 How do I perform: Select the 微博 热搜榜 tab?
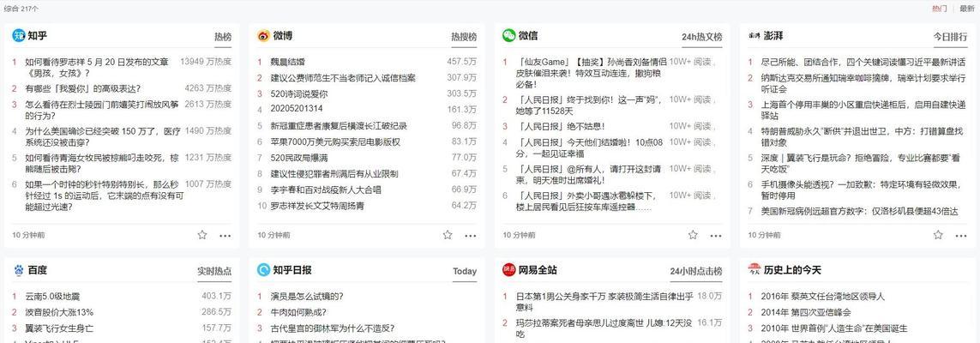click(464, 38)
